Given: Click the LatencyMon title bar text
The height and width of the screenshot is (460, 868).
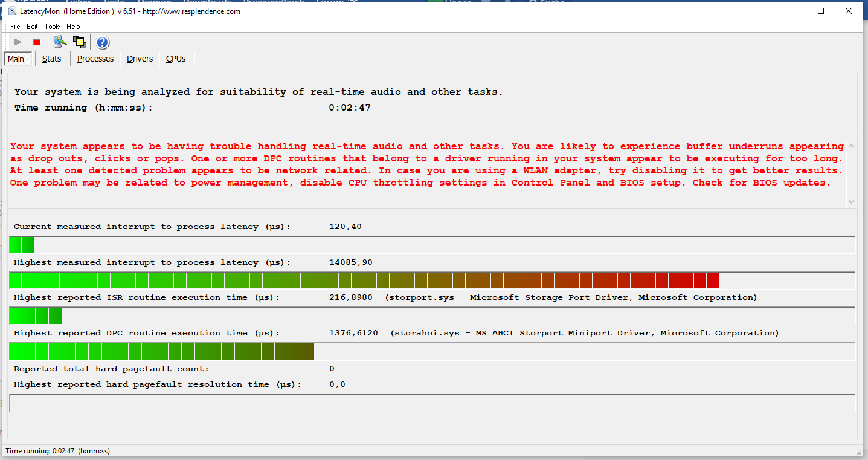Looking at the screenshot, I should click(130, 11).
